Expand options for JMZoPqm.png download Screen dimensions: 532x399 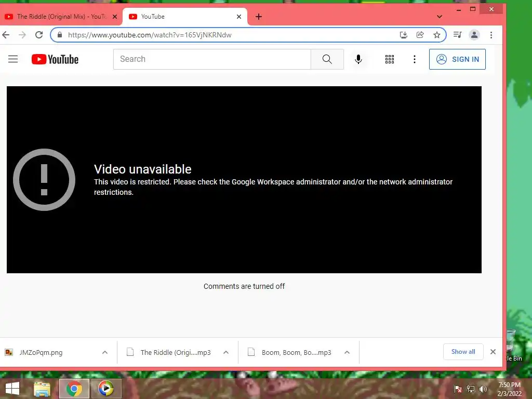(105, 353)
